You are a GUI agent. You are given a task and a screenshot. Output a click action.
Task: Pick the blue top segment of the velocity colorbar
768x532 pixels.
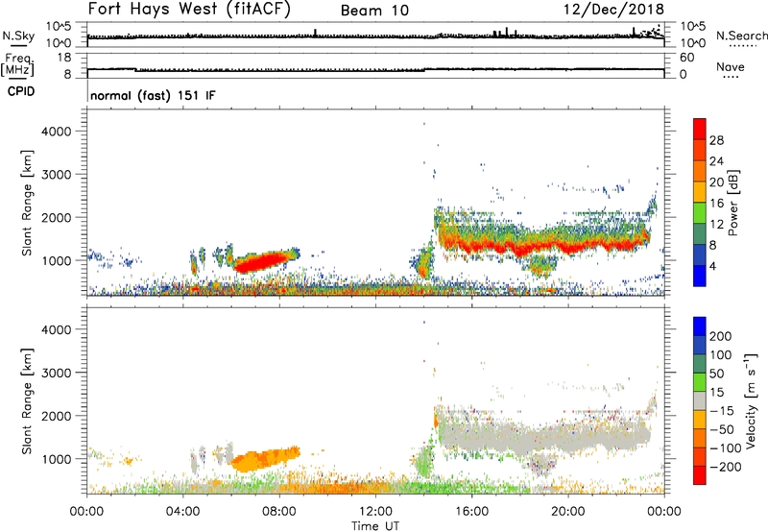click(x=700, y=326)
